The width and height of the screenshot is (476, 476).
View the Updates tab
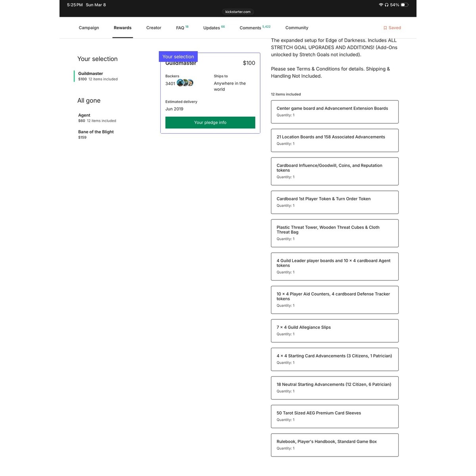(x=214, y=28)
